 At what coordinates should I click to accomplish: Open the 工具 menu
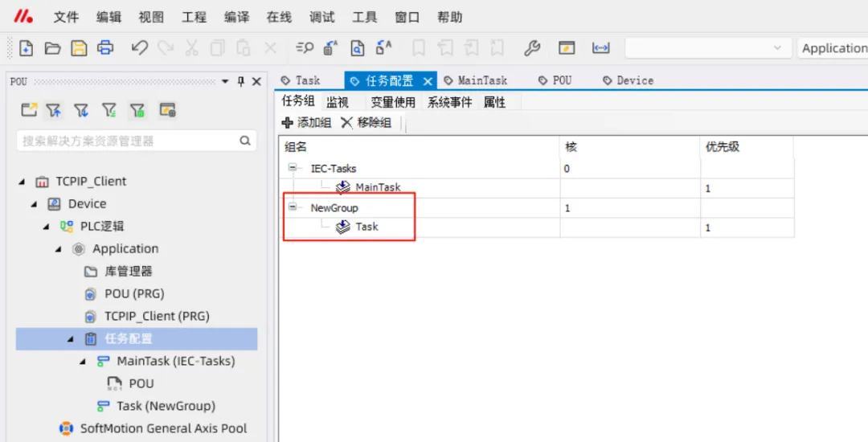point(364,17)
